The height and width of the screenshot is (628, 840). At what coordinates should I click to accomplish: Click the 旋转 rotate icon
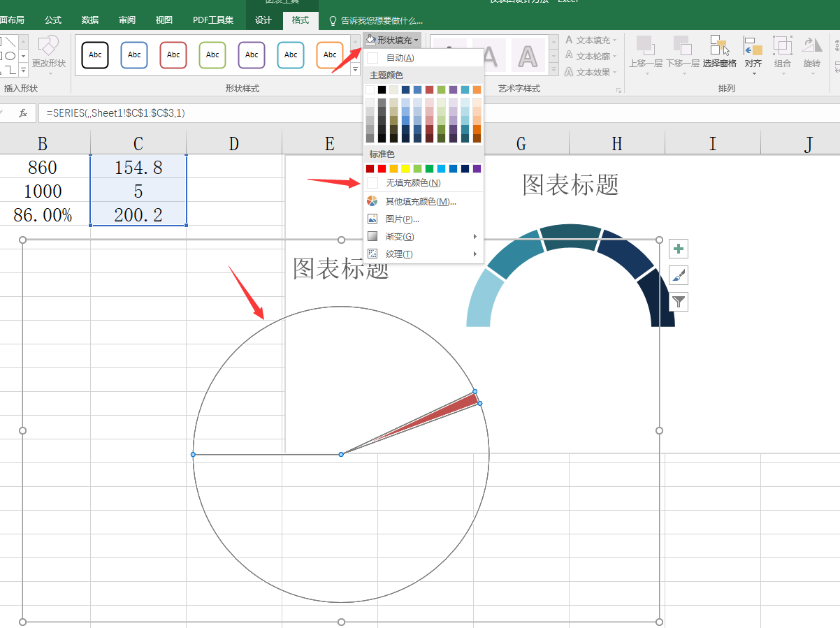811,46
